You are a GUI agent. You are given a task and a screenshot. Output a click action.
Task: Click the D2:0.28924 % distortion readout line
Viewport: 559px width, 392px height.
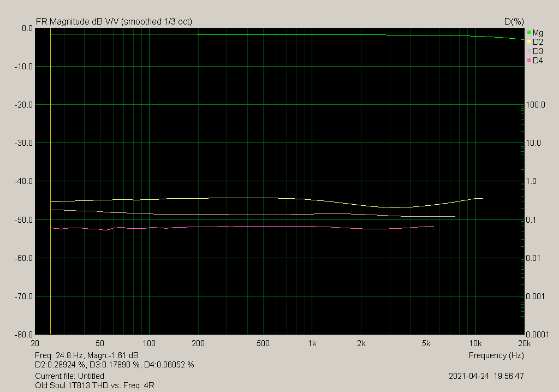pyautogui.click(x=115, y=365)
